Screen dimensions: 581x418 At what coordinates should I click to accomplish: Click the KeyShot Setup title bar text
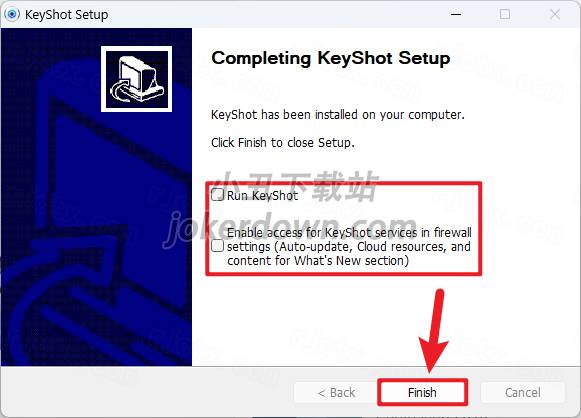point(67,15)
